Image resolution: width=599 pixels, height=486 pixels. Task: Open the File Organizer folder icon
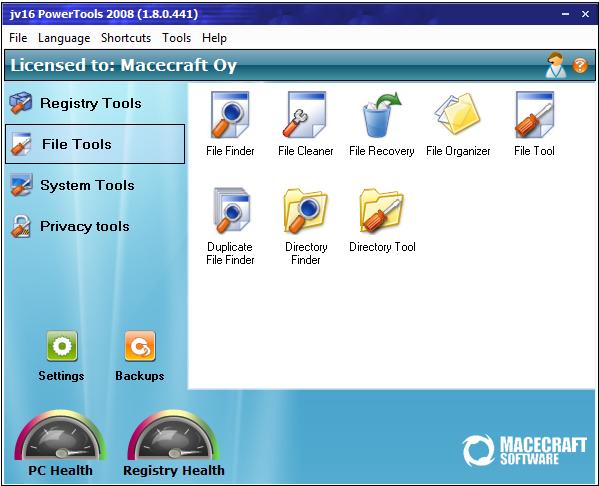pyautogui.click(x=457, y=114)
